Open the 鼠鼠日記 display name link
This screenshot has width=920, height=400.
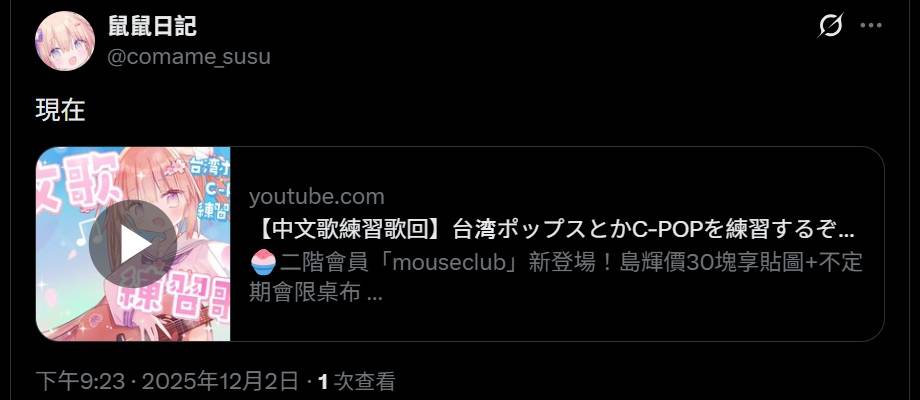(x=153, y=26)
